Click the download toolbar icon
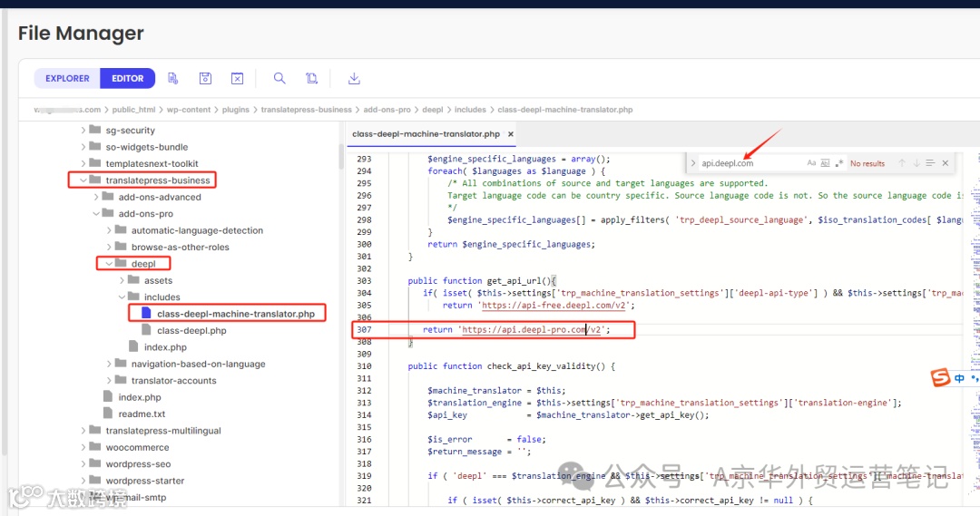This screenshot has height=516, width=980. pos(354,78)
